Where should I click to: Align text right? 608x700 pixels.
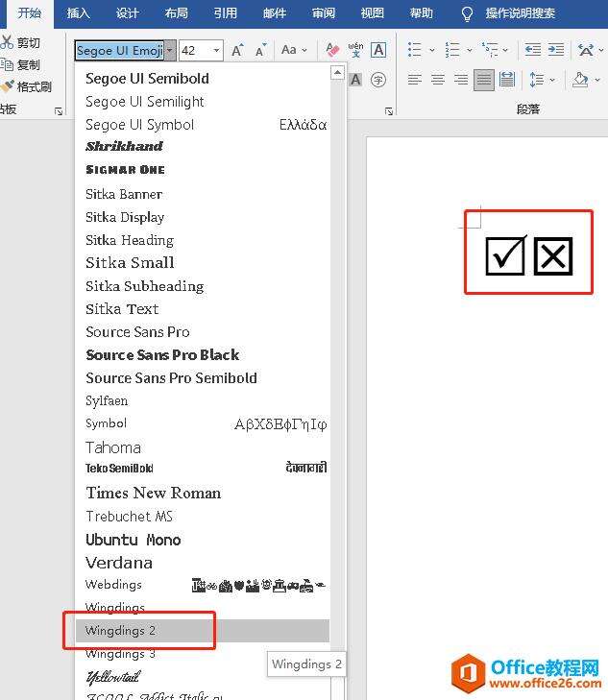pyautogui.click(x=461, y=80)
